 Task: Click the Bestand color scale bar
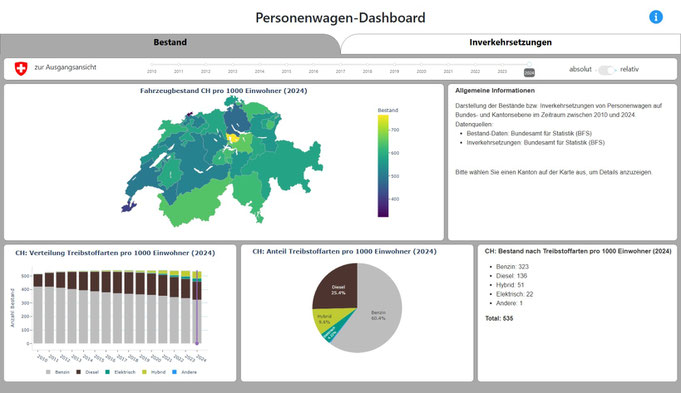coord(383,165)
